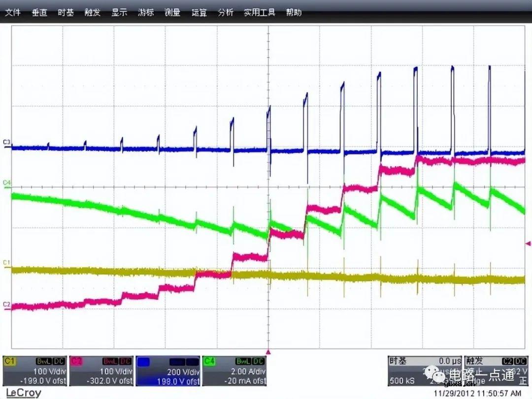Select the highlighted blue 200 V/div channel box
The image size is (532, 399).
(168, 371)
